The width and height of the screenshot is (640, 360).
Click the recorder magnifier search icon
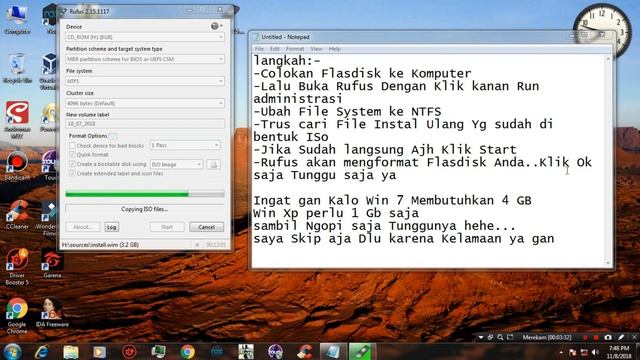500,337
